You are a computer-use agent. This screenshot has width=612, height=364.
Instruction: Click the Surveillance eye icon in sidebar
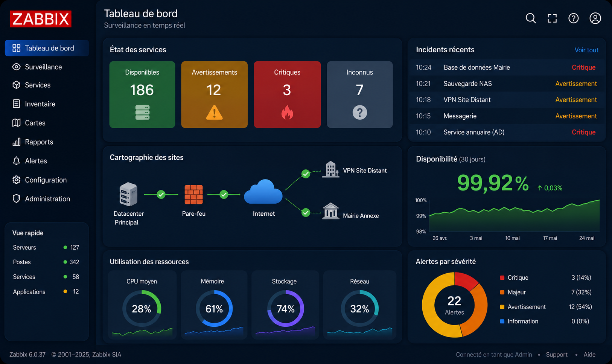(16, 67)
